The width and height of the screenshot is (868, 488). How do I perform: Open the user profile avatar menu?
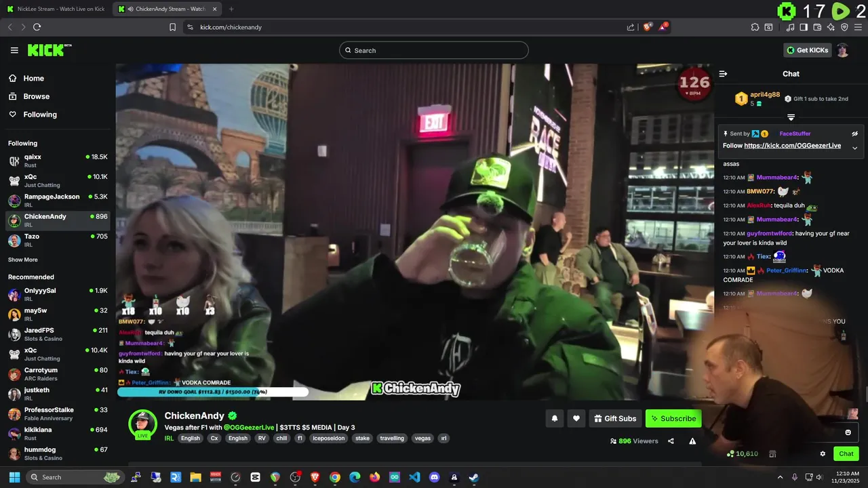tap(842, 50)
